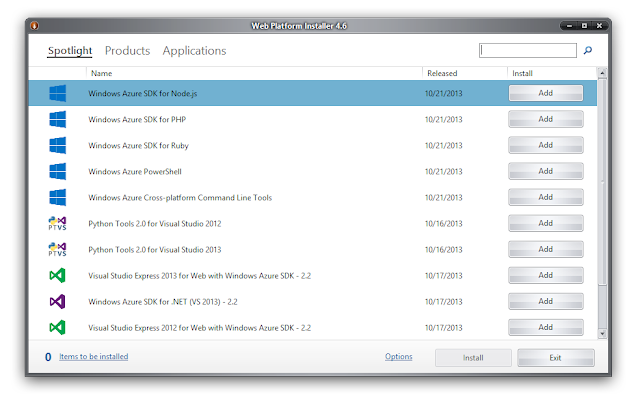Click the Windows logo icon beside Azure SDK for Node.js

coord(58,93)
